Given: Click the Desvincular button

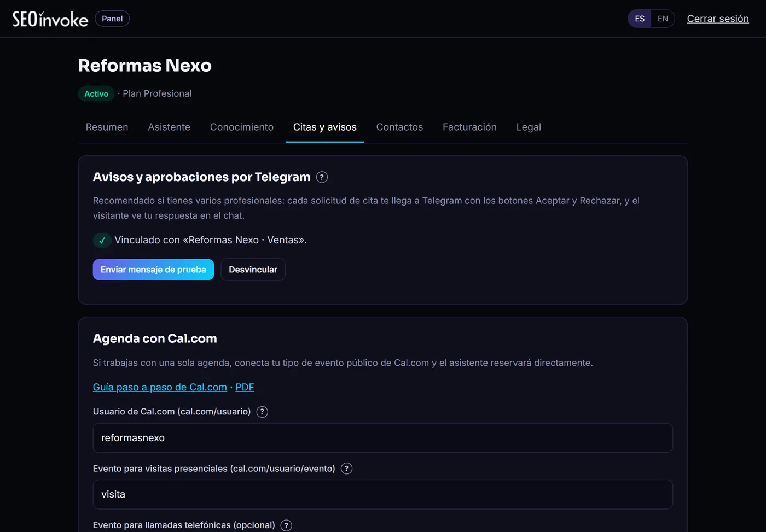Looking at the screenshot, I should click(253, 270).
